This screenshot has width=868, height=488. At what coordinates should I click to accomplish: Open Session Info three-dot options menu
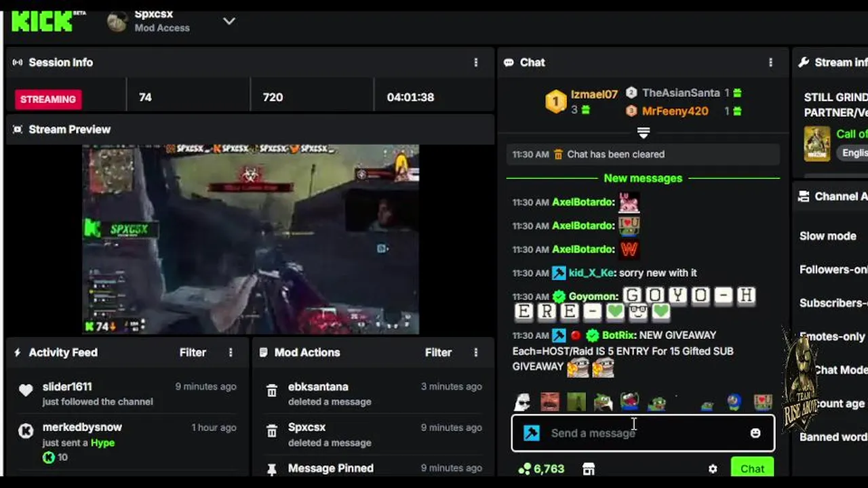click(475, 62)
